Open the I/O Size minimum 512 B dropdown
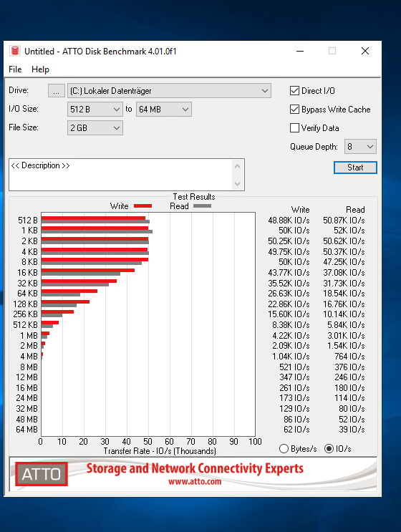The width and height of the screenshot is (401, 532). coord(95,110)
